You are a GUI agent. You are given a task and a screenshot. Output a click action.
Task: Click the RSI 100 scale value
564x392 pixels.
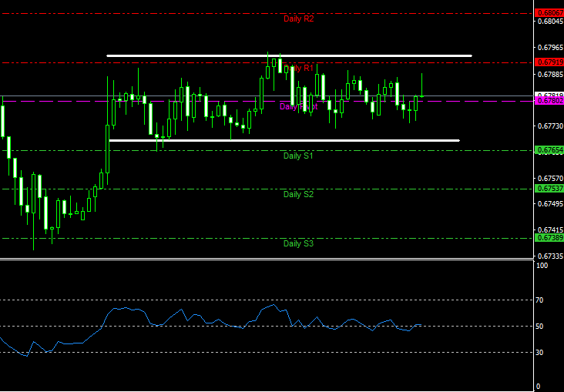[542, 266]
